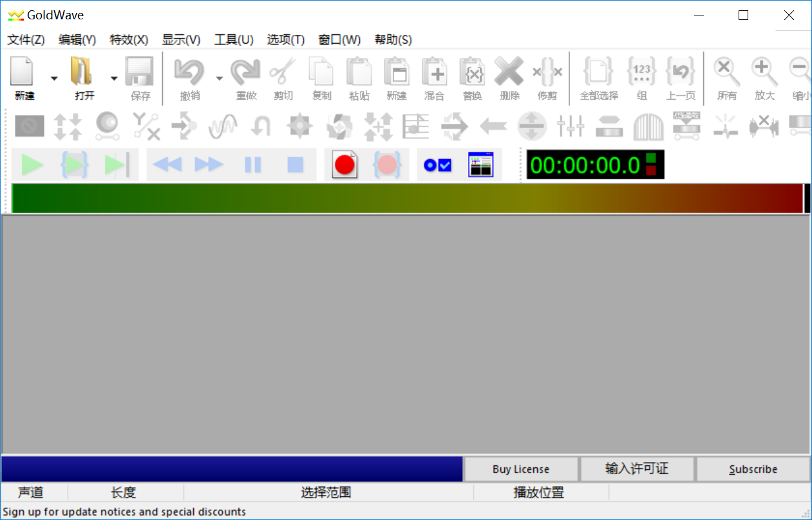This screenshot has height=520, width=812.
Task: Click the sine wave effect icon
Action: pyautogui.click(x=223, y=126)
